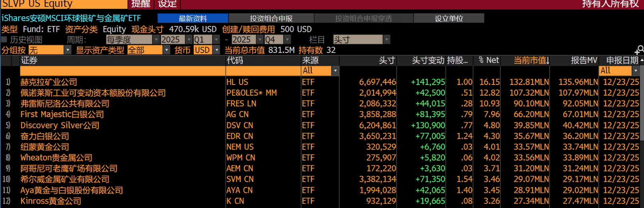Click the 提醒 menu button
The height and width of the screenshot is (208, 644).
141,4
